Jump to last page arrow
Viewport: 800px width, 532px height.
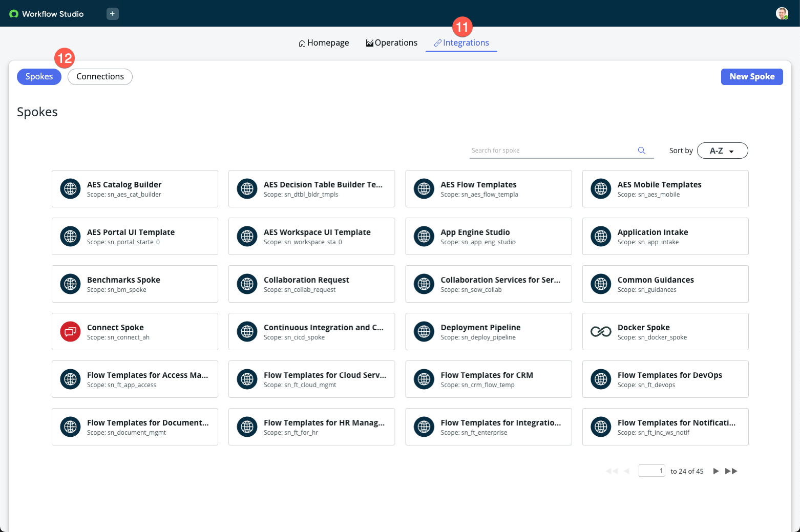(731, 471)
